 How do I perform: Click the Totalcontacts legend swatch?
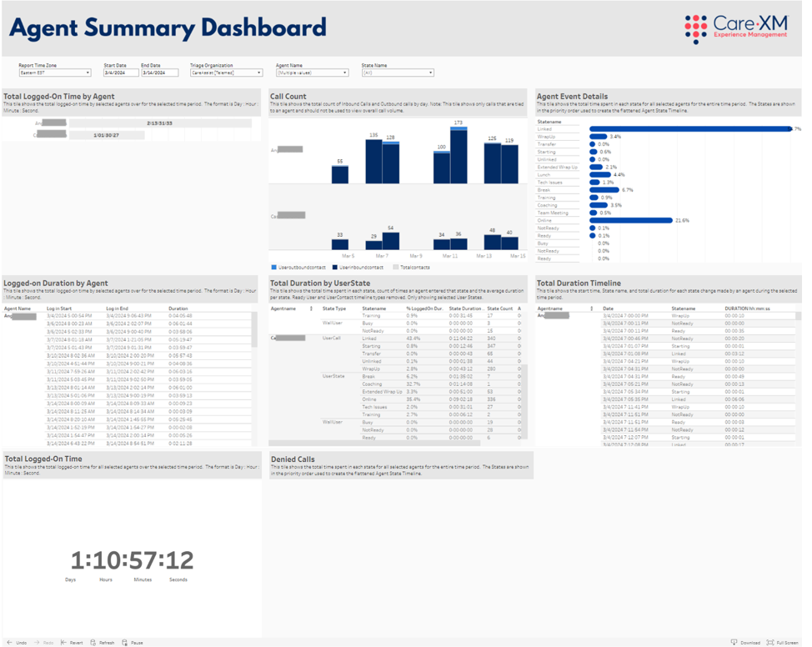click(396, 268)
